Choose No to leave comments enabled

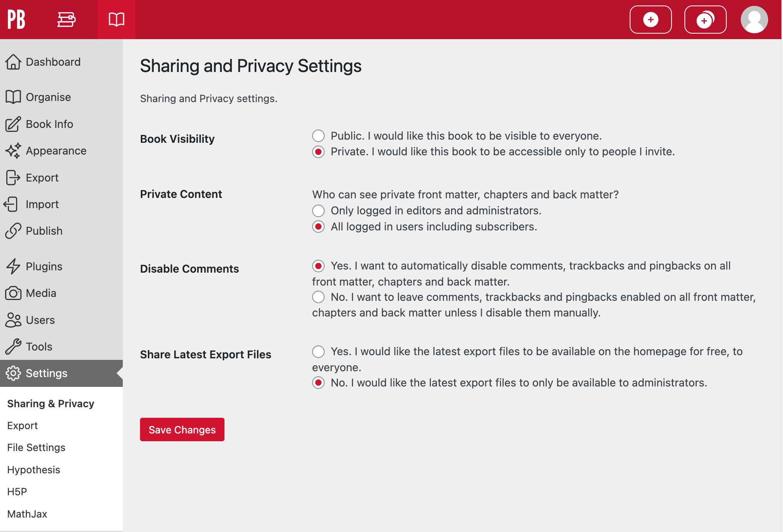(318, 297)
